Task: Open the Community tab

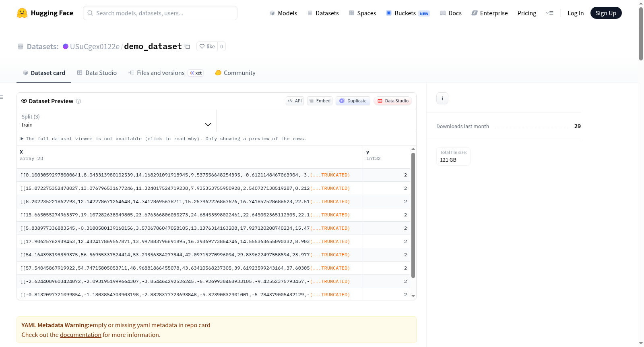Action: pos(235,73)
